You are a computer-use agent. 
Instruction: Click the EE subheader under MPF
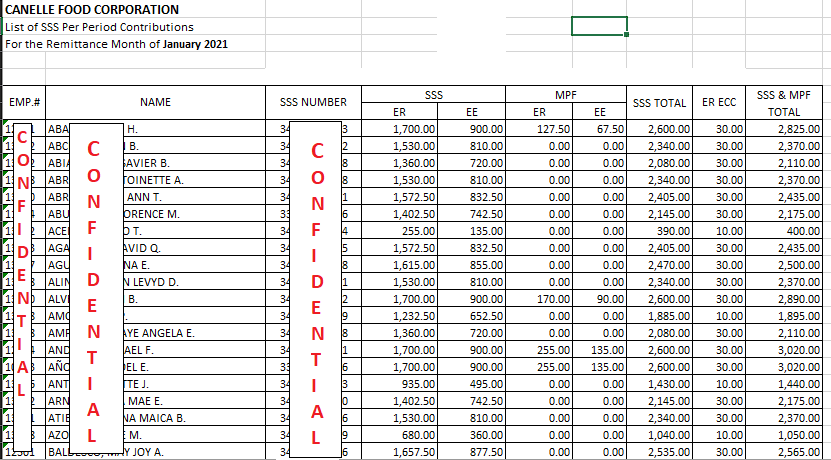click(599, 111)
